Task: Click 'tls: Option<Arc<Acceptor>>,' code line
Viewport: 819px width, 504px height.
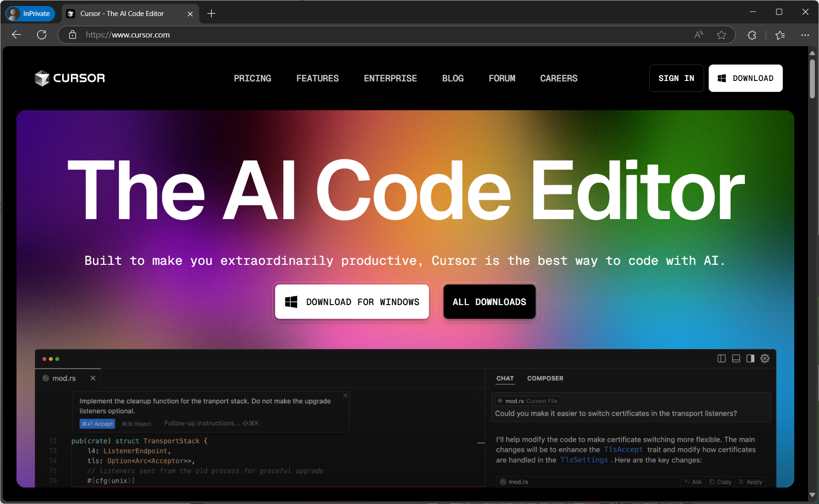Action: 141,461
